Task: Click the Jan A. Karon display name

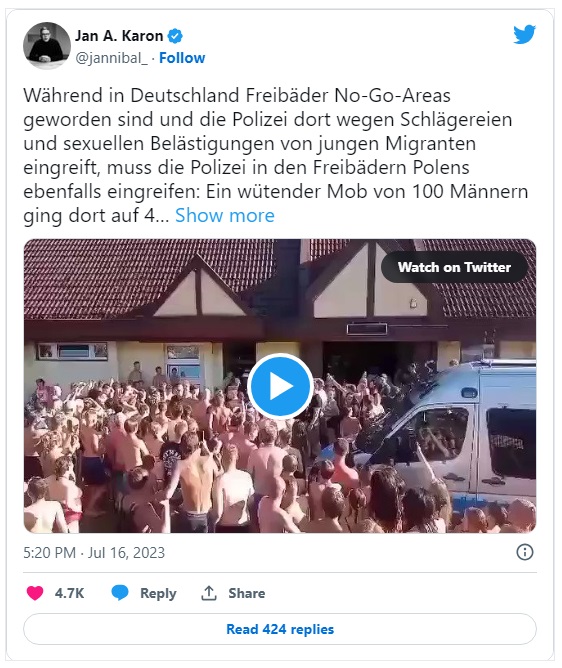Action: point(119,36)
